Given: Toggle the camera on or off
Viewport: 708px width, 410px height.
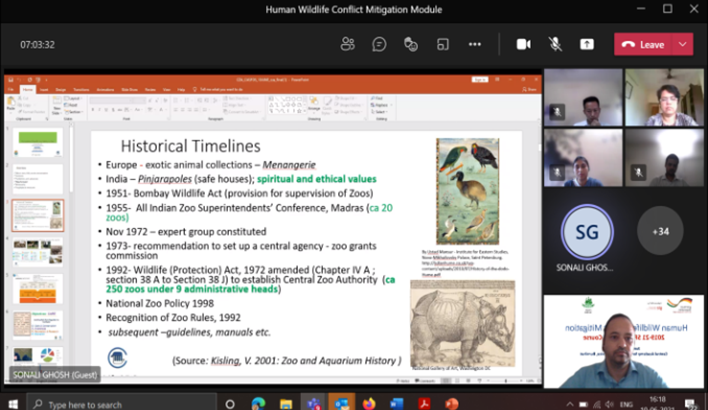Looking at the screenshot, I should pyautogui.click(x=522, y=44).
